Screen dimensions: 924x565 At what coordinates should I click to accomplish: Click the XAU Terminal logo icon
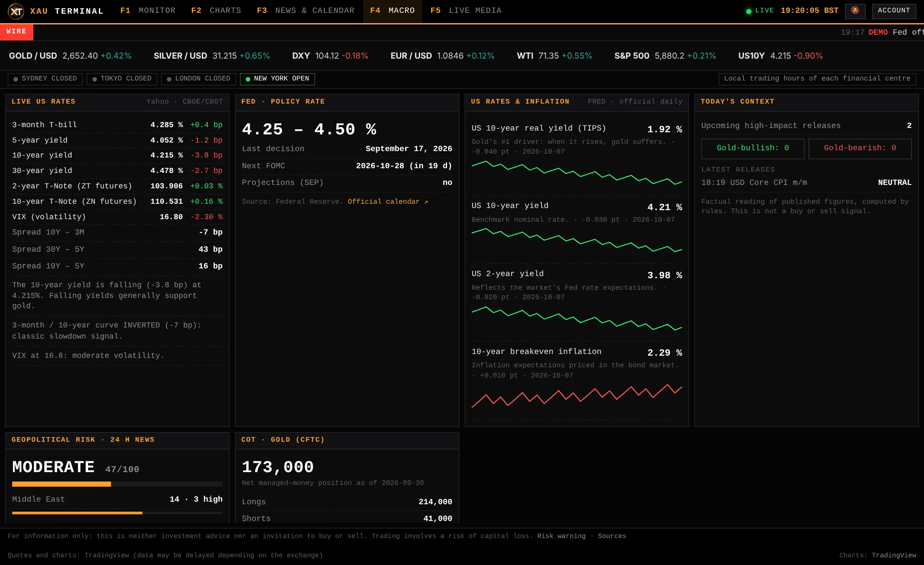point(16,11)
